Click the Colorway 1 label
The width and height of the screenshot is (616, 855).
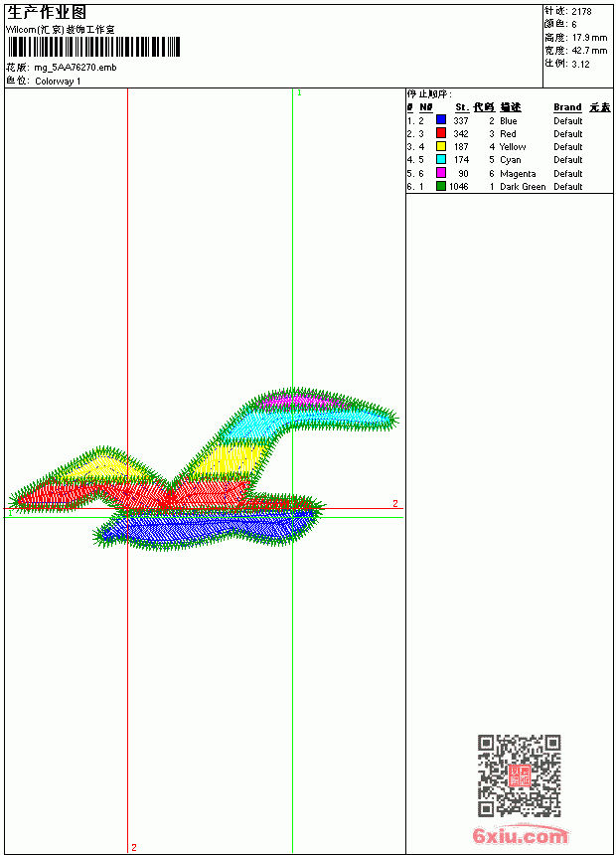[x=58, y=82]
